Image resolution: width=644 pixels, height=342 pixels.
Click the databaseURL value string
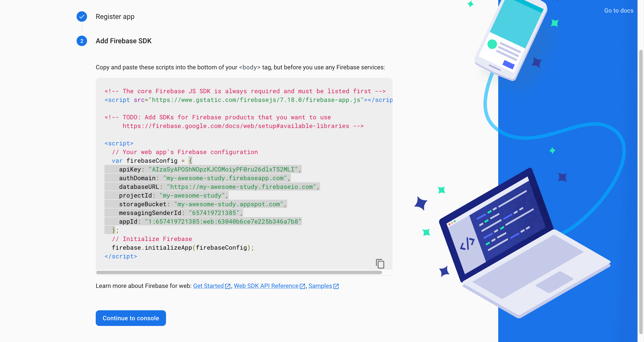click(241, 187)
